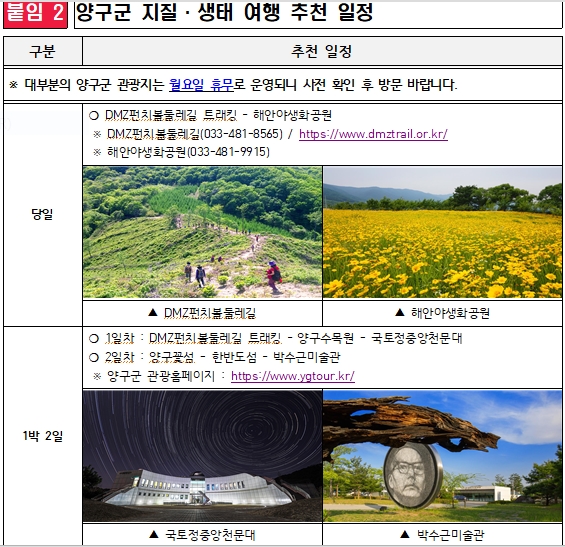
Task: Click the ▲ 박수근미술관 photo caption
Action: click(x=442, y=535)
